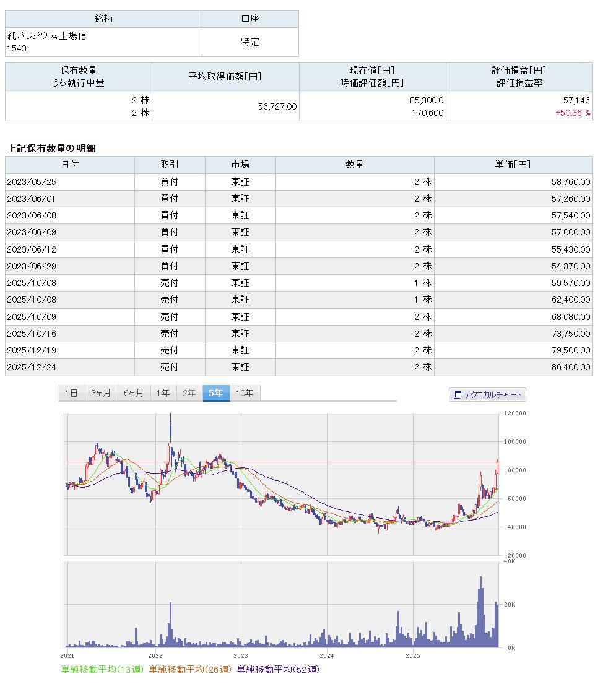Click the 単純移動平均(52週) legend label
Image resolution: width=616 pixels, height=692 pixels.
click(278, 669)
